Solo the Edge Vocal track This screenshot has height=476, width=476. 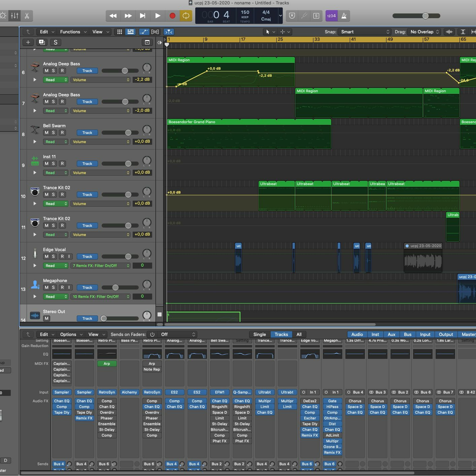53,256
